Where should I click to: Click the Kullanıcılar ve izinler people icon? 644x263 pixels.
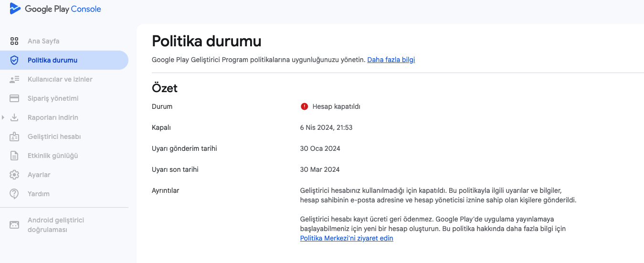click(x=14, y=79)
